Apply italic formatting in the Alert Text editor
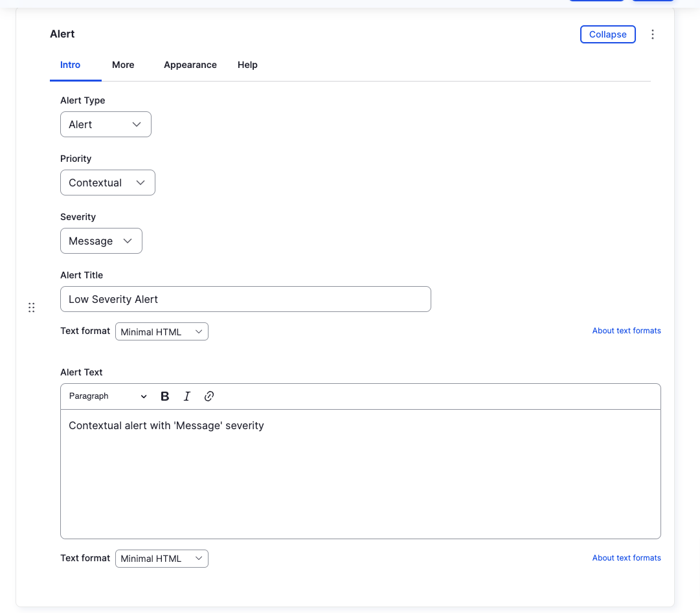 pos(186,396)
